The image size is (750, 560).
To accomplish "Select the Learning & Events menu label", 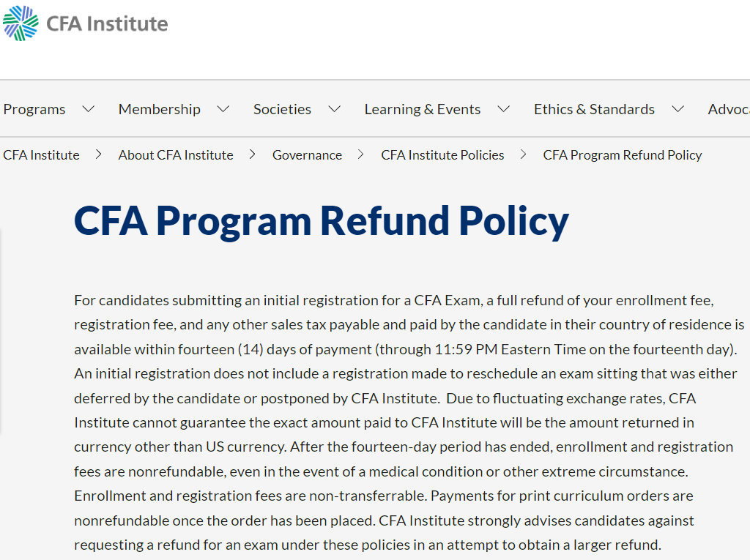I will click(423, 109).
